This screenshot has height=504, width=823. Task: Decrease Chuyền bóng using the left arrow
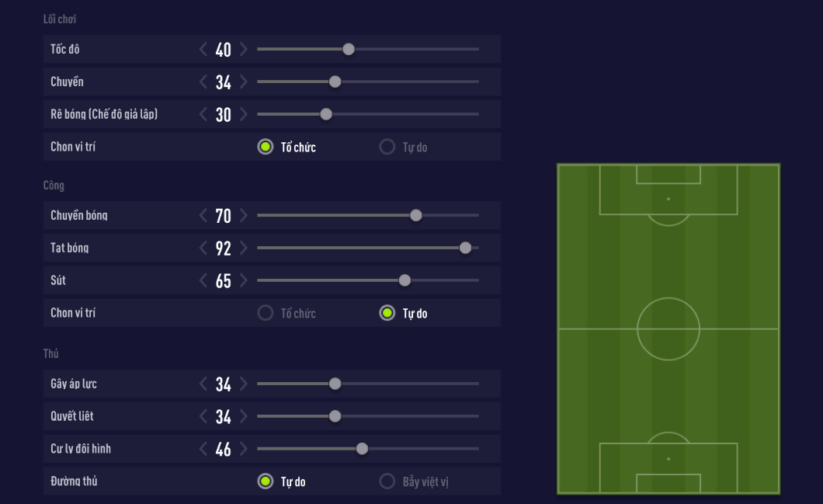pyautogui.click(x=203, y=215)
